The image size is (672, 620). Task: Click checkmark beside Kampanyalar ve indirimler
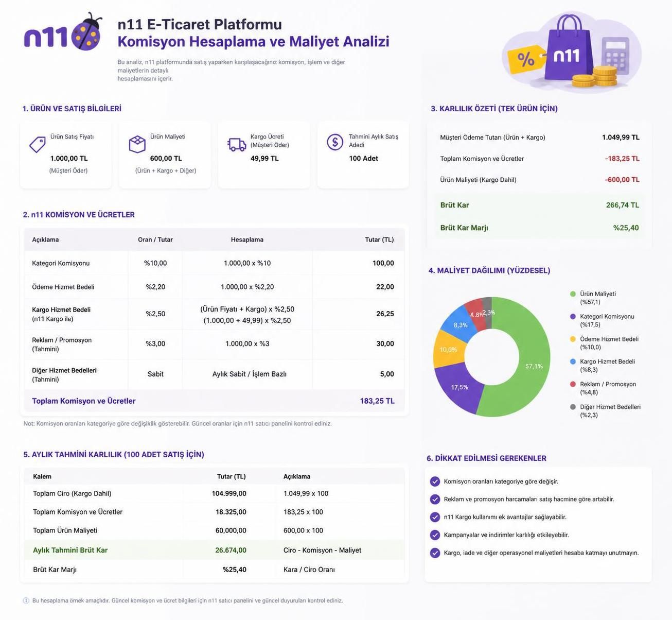click(x=435, y=535)
